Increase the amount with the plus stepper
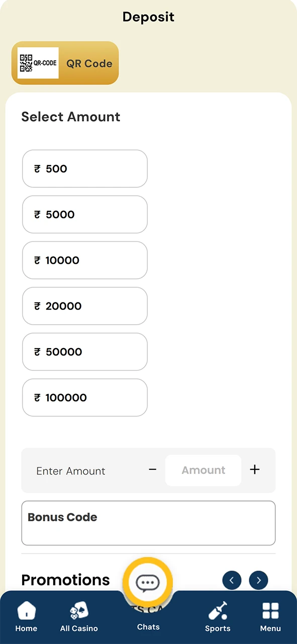 (x=255, y=470)
